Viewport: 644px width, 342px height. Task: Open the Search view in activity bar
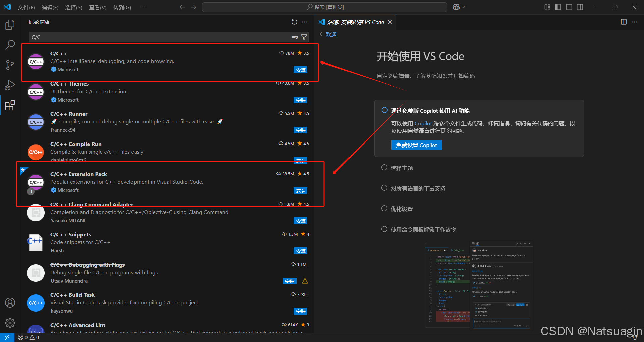(10, 45)
